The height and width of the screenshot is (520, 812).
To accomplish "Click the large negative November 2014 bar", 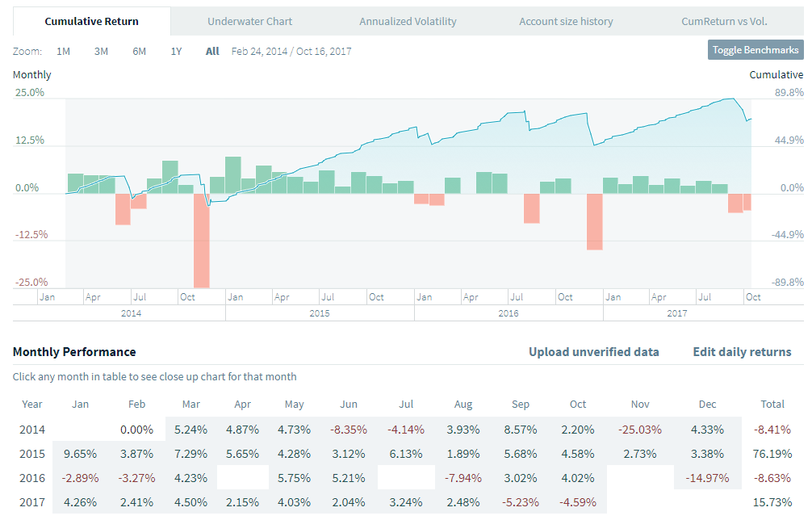I will pos(201,241).
